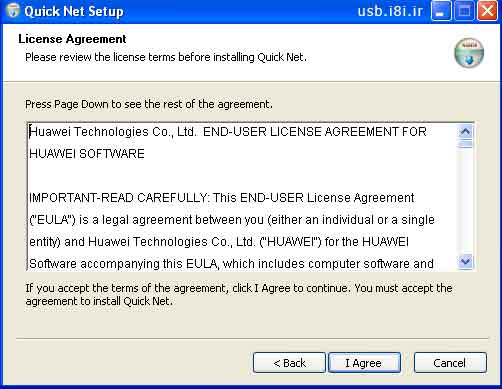Place cursor on HUAWEI SOFTWARE line
Screen dimensions: 502x389
point(87,154)
